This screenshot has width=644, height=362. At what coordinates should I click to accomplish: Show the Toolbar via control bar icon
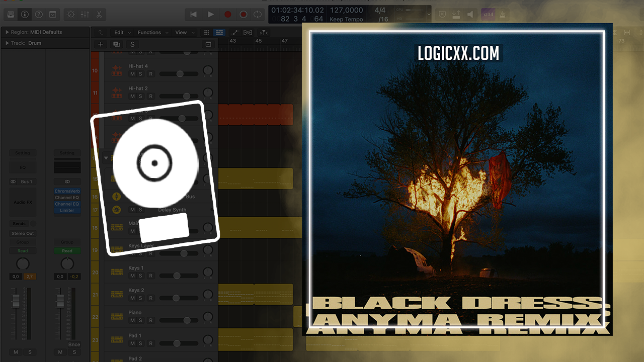(53, 15)
